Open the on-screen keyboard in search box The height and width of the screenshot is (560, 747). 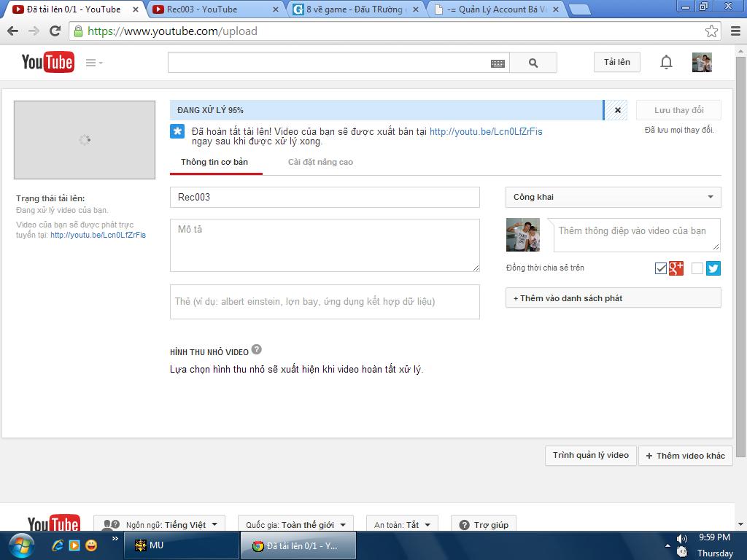click(x=498, y=63)
